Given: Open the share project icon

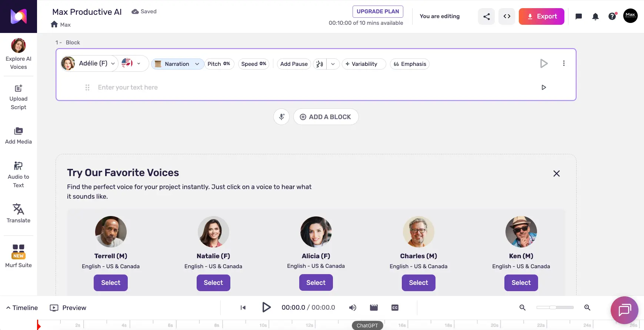Looking at the screenshot, I should coord(486,16).
